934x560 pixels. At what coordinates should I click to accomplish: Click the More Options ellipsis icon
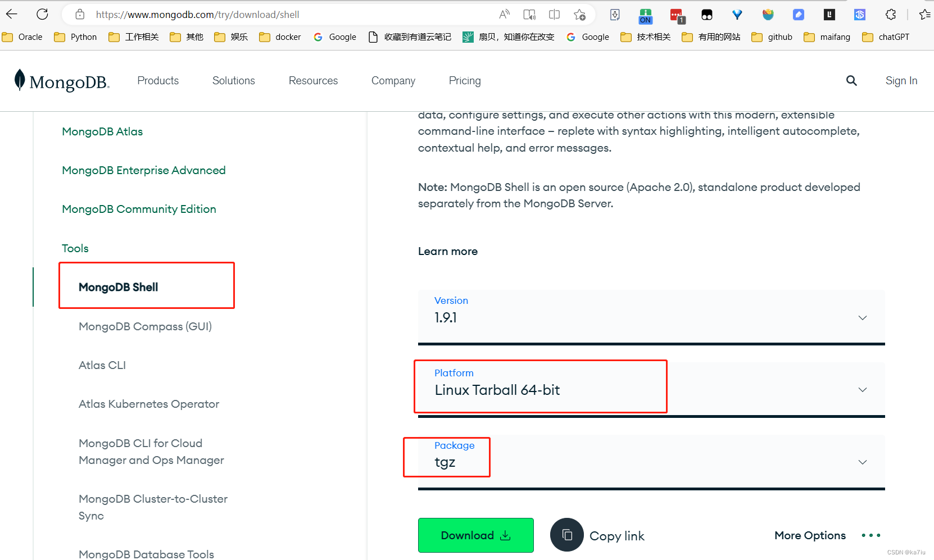(x=870, y=535)
